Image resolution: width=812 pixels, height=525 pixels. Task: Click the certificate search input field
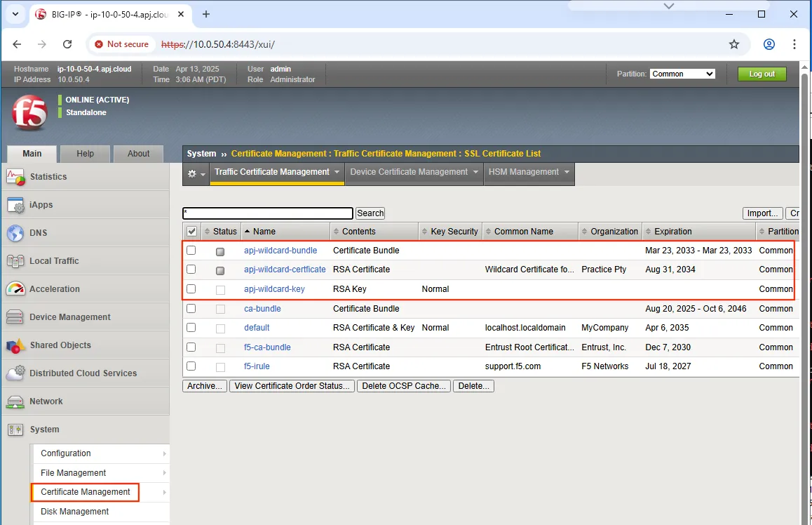pyautogui.click(x=268, y=213)
